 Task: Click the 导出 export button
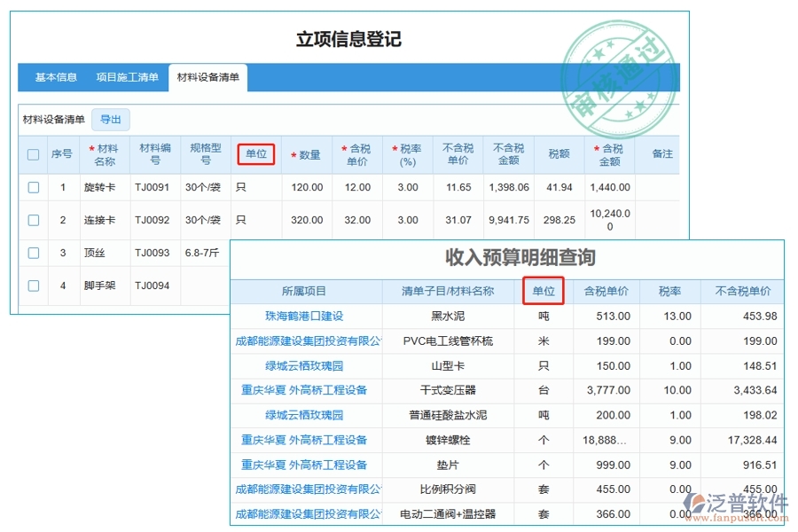pos(111,120)
